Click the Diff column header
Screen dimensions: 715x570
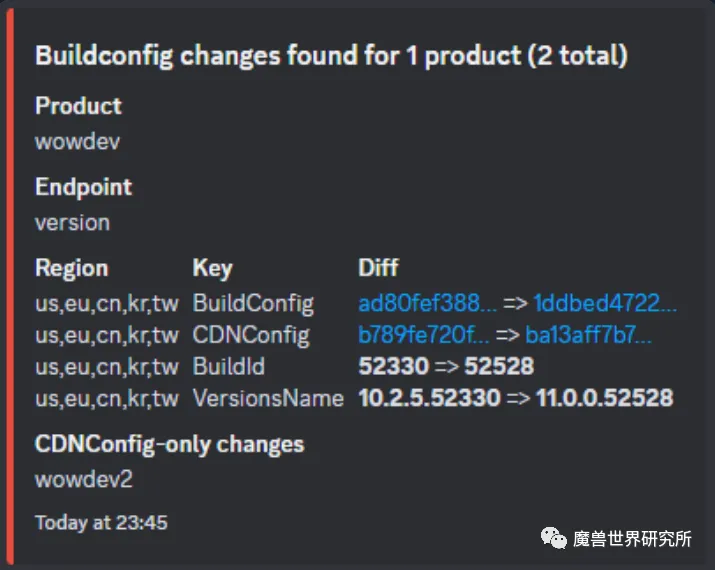point(378,268)
